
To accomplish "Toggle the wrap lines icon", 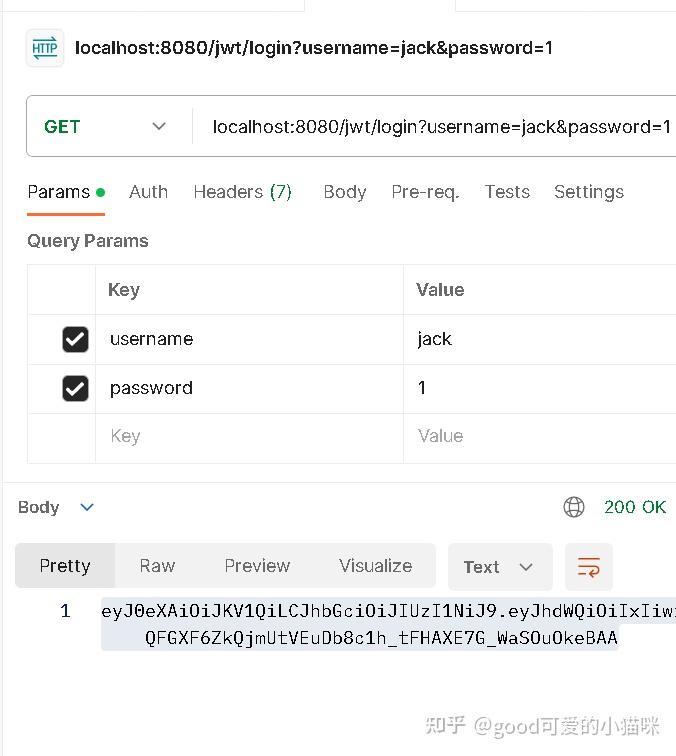I will pyautogui.click(x=588, y=567).
